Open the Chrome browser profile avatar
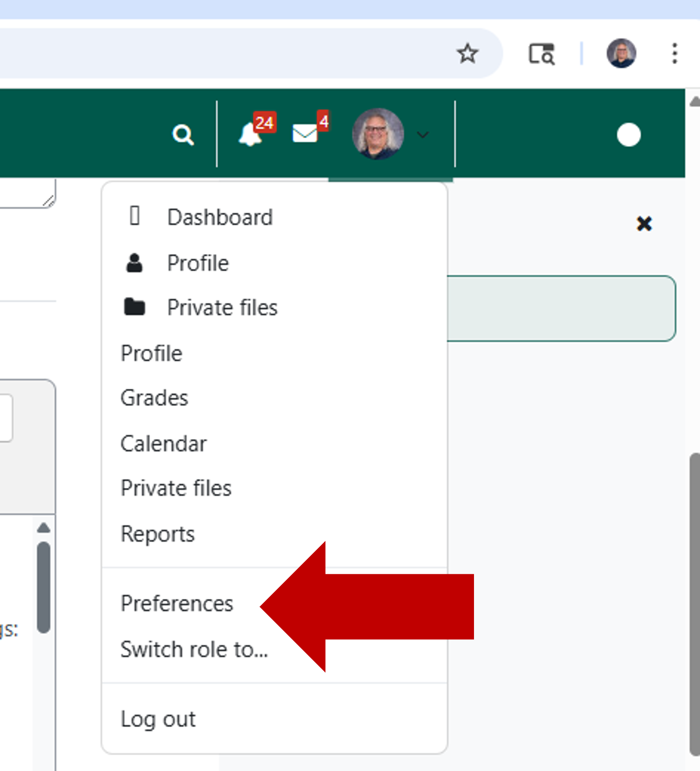 click(621, 53)
